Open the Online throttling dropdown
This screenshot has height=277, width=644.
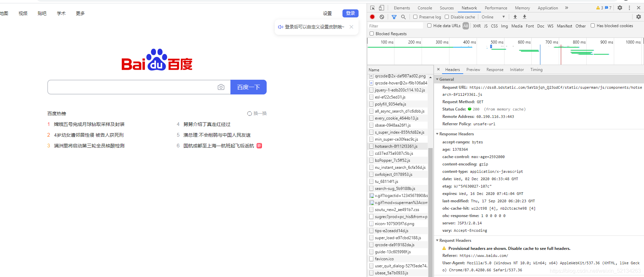(493, 17)
